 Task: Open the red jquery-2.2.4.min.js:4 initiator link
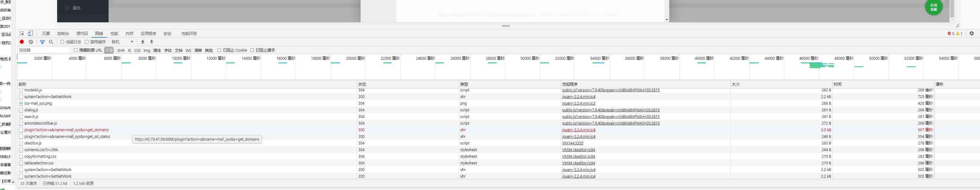(579, 130)
